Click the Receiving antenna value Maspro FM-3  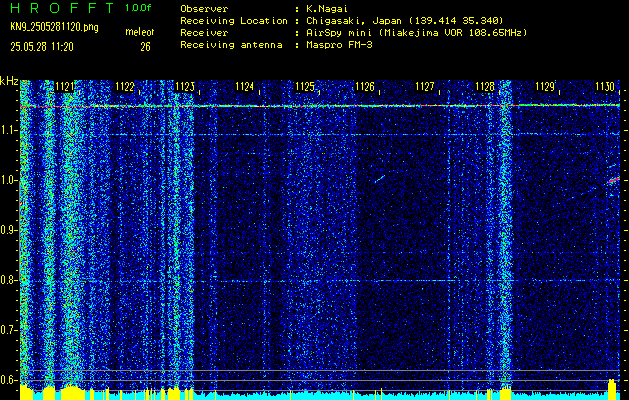(339, 45)
